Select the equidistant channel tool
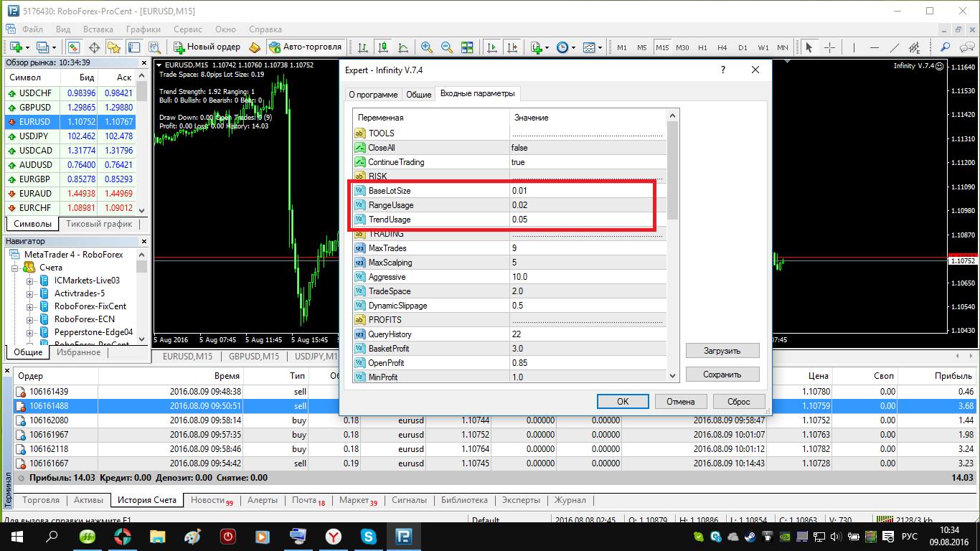The width and height of the screenshot is (980, 551). tap(914, 47)
